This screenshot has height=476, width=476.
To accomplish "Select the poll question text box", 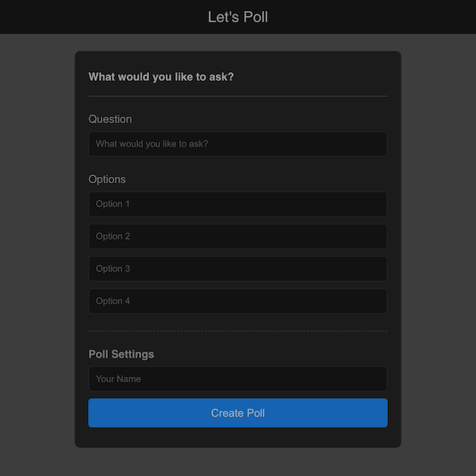I will [x=238, y=144].
